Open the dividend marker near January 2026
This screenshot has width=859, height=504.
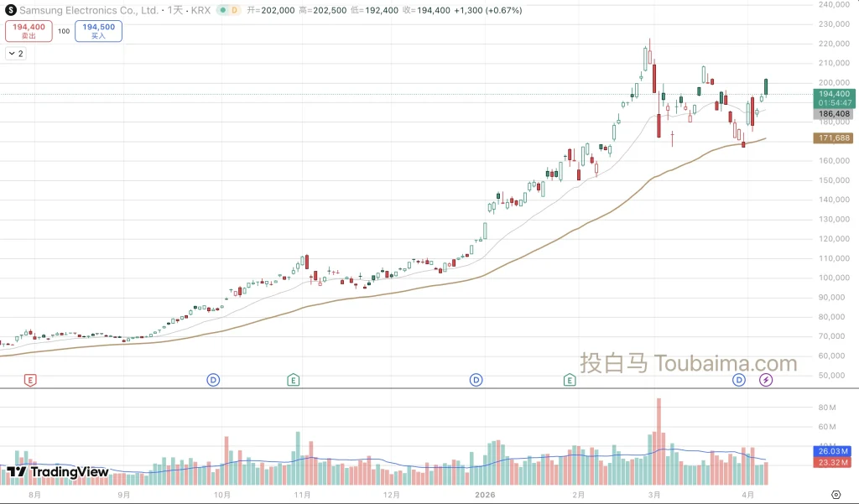(476, 380)
